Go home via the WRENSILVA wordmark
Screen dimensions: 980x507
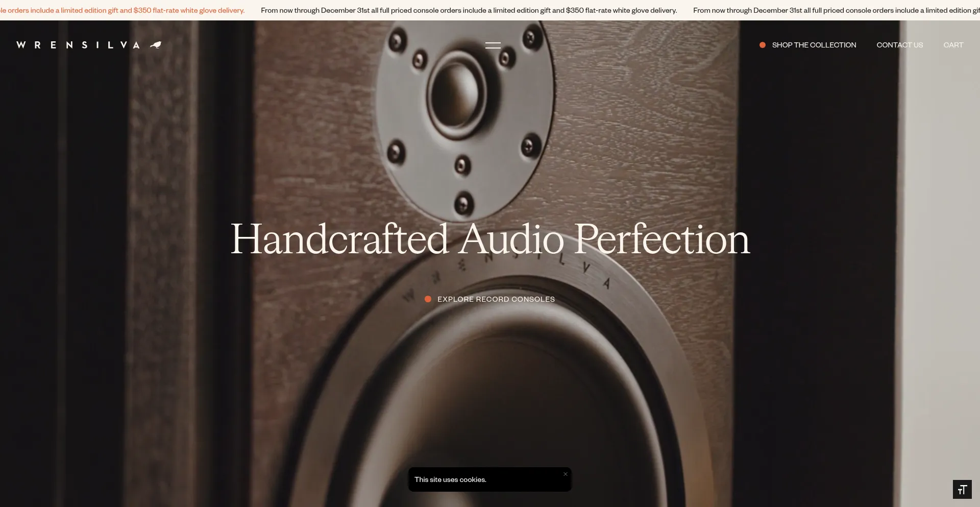click(78, 45)
